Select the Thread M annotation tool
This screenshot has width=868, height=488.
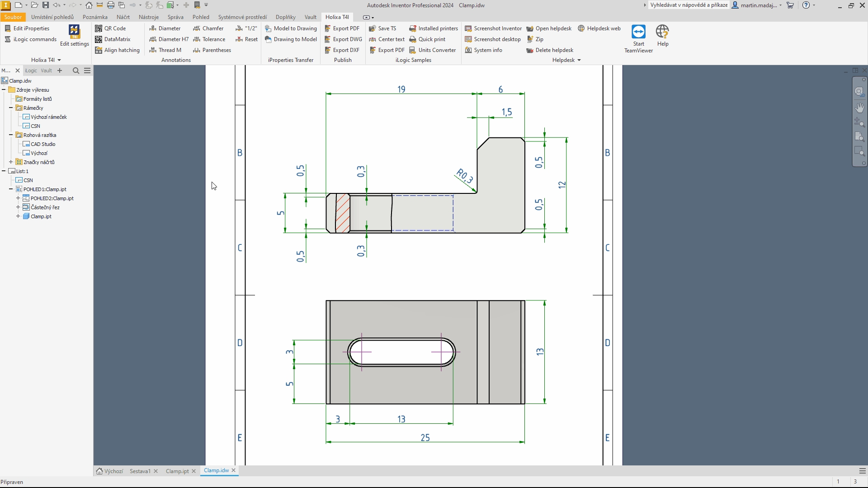(165, 50)
